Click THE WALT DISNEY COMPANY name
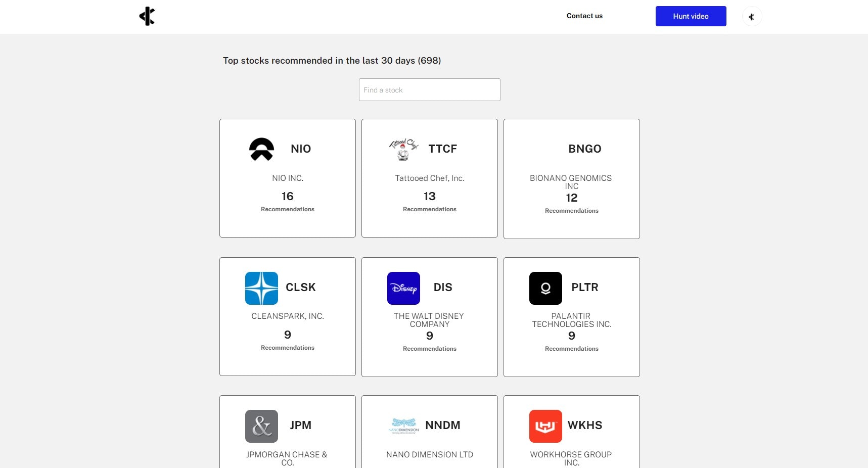Image resolution: width=868 pixels, height=468 pixels. tap(429, 320)
